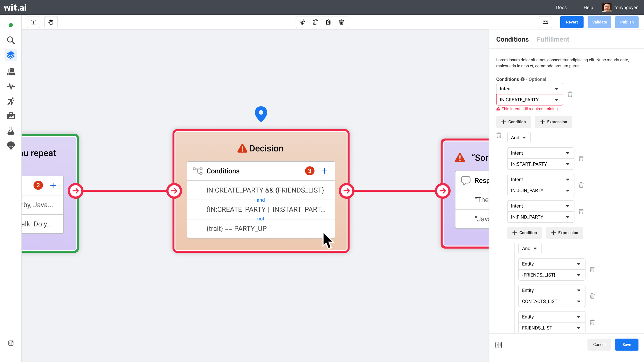The width and height of the screenshot is (644, 362).
Task: Click the add node toolbar icon
Action: pyautogui.click(x=33, y=22)
